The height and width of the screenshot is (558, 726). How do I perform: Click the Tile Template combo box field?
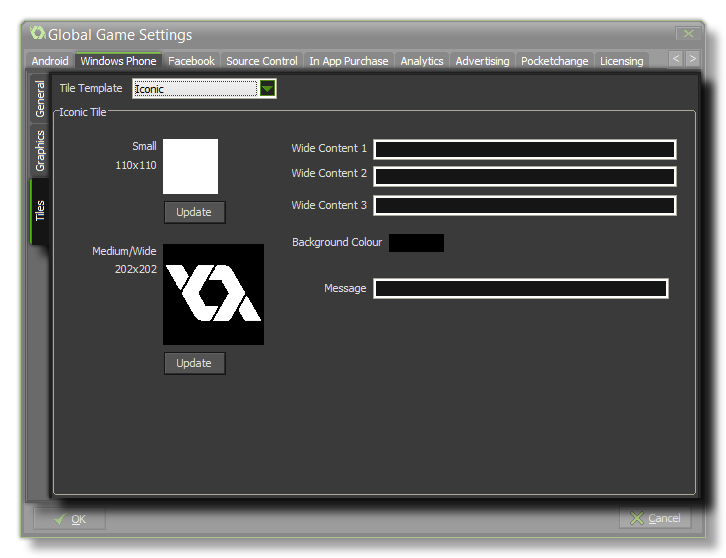coord(195,89)
